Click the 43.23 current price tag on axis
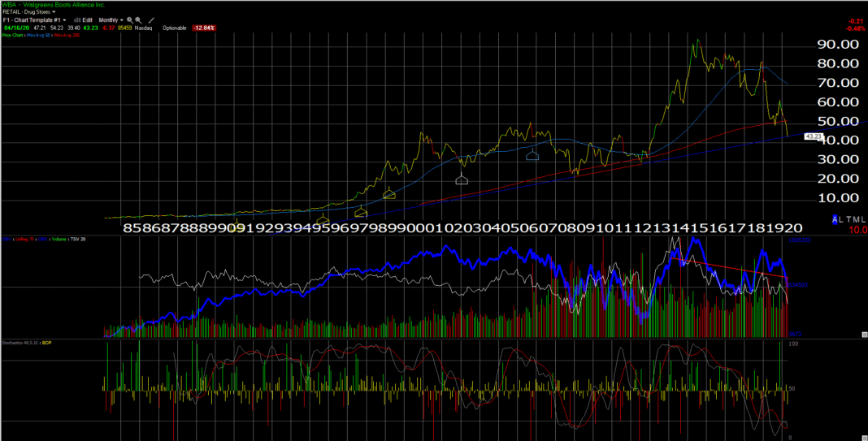Viewport: 868px width, 441px height. [x=813, y=136]
